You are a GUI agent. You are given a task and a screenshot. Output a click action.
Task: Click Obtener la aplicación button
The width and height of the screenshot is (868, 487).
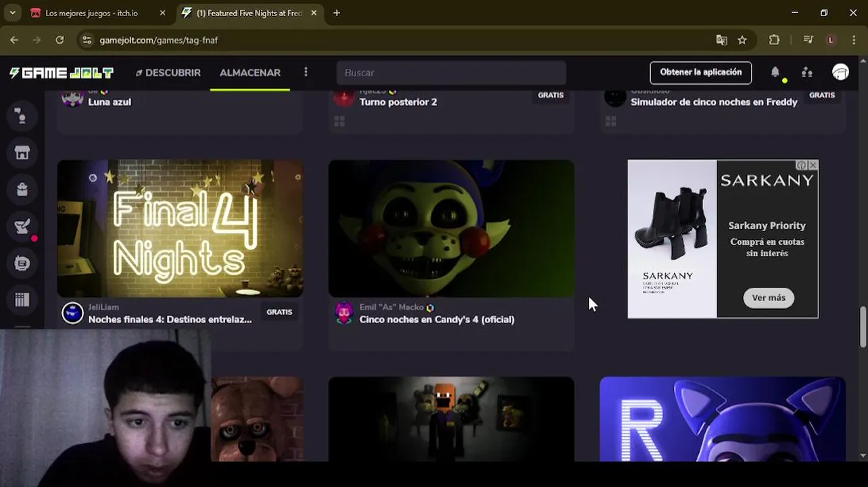700,72
